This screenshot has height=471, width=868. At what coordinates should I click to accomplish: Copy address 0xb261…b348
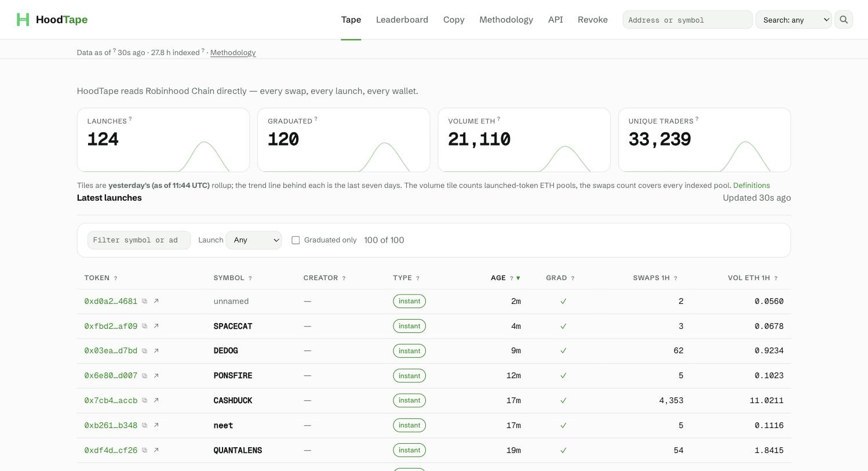pos(145,425)
